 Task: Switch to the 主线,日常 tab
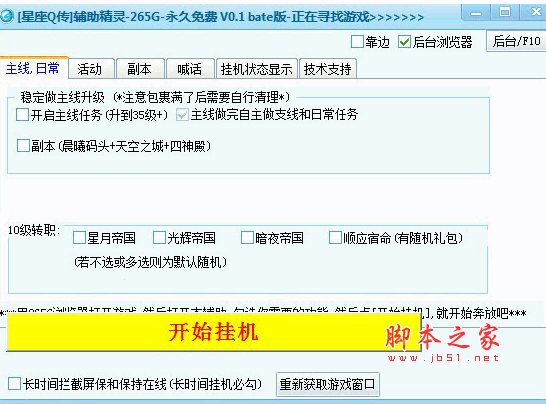coord(33,68)
